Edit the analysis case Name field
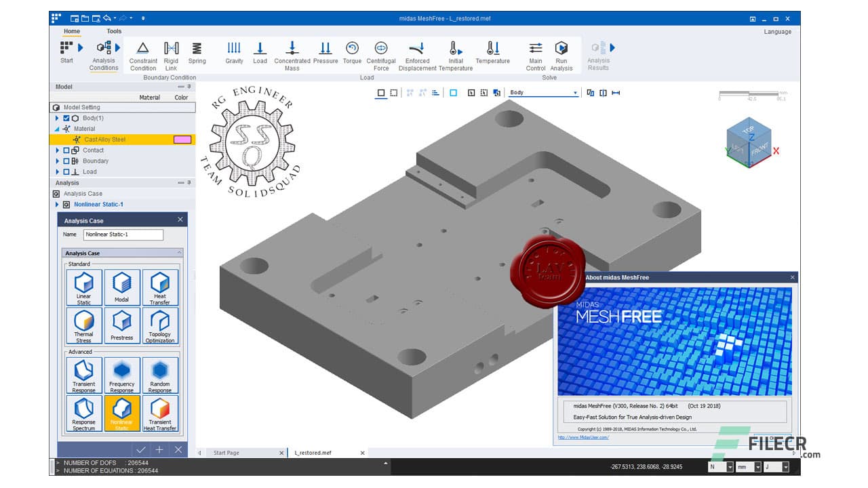Screen dimensions: 868x488 click(122, 235)
